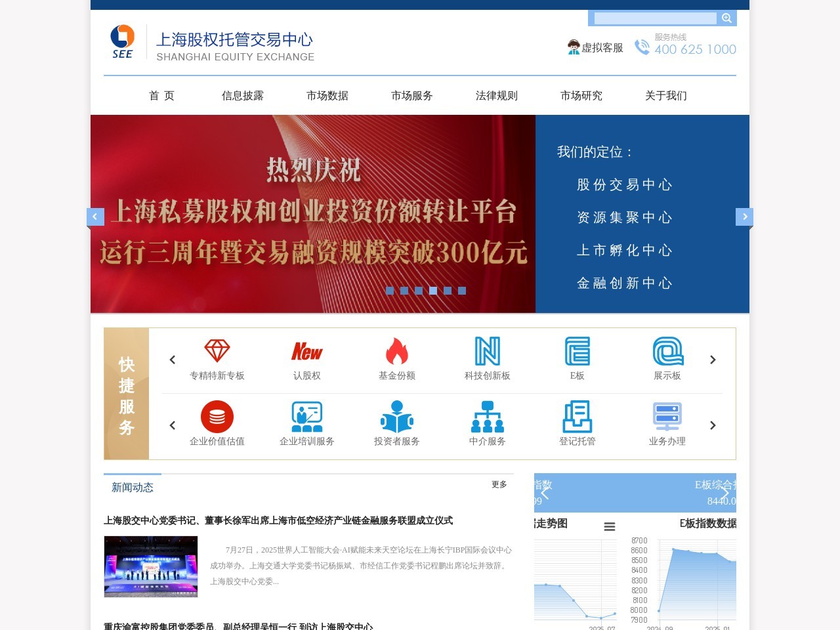Focus the top search input field
The image size is (840, 630).
pos(655,18)
